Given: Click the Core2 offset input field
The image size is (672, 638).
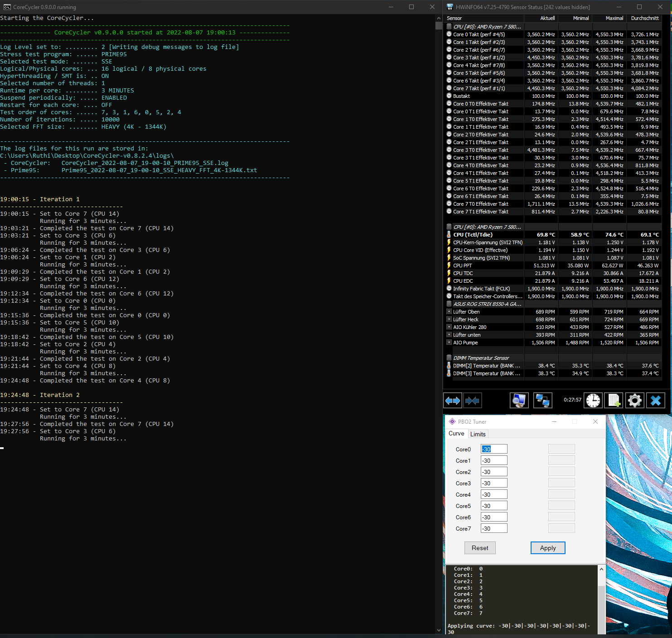Looking at the screenshot, I should click(x=494, y=472).
